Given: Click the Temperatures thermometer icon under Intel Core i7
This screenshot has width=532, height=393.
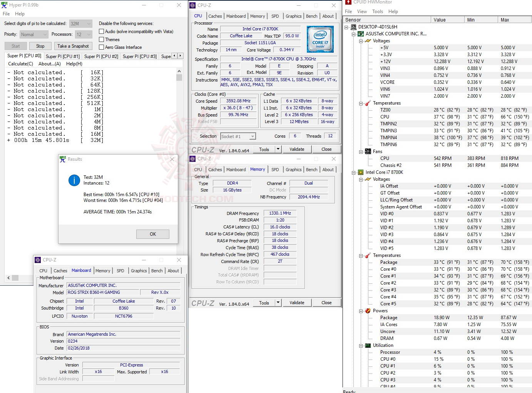Looking at the screenshot, I should 368,255.
